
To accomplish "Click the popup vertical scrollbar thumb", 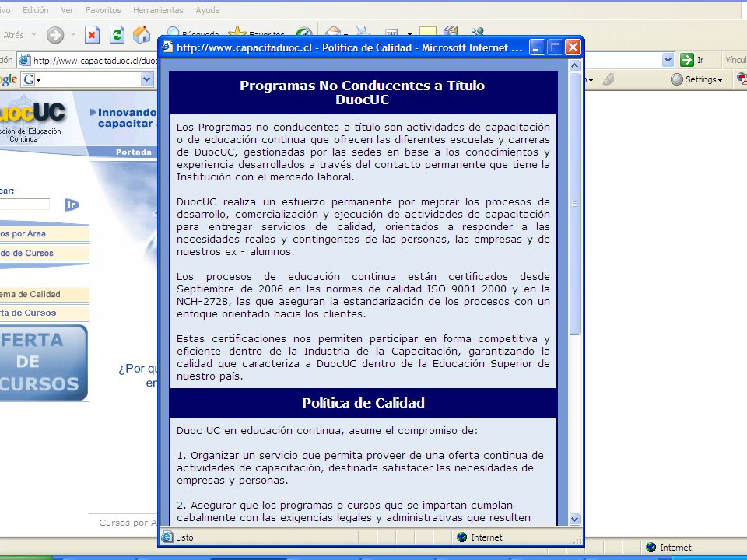I will pos(574,203).
